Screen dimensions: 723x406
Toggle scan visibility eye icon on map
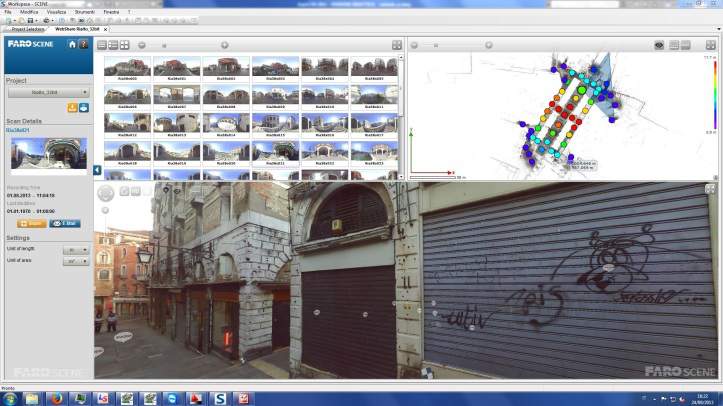click(659, 45)
